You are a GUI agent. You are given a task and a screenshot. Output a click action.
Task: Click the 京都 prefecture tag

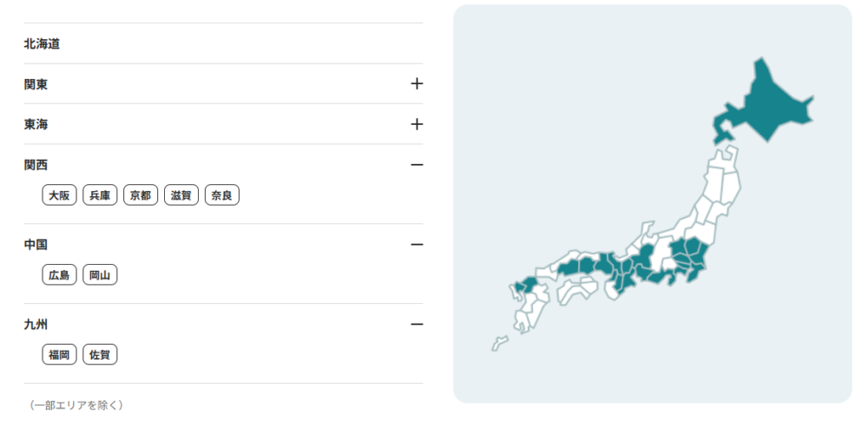[141, 195]
